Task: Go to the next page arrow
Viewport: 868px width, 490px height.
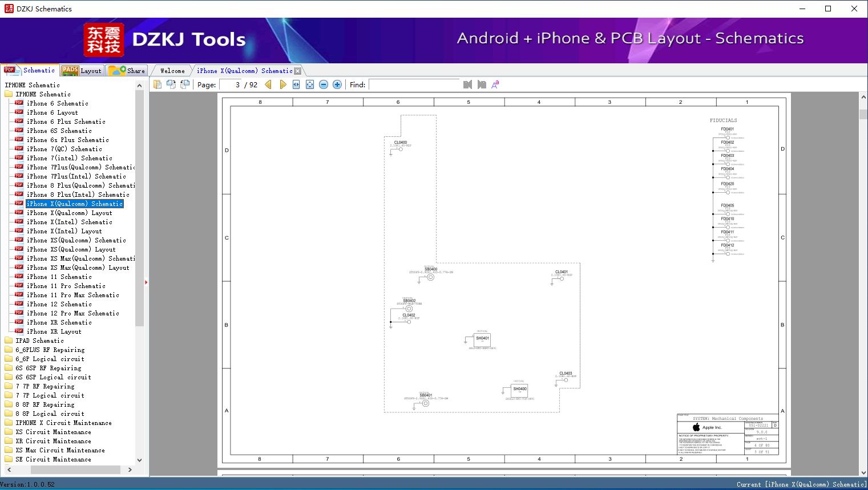Action: click(282, 84)
